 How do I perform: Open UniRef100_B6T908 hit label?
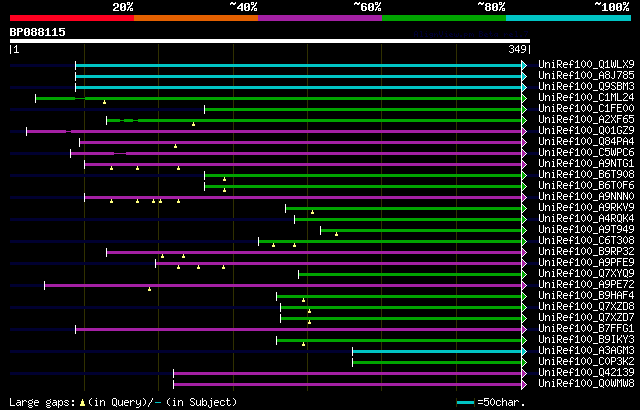pyautogui.click(x=586, y=175)
